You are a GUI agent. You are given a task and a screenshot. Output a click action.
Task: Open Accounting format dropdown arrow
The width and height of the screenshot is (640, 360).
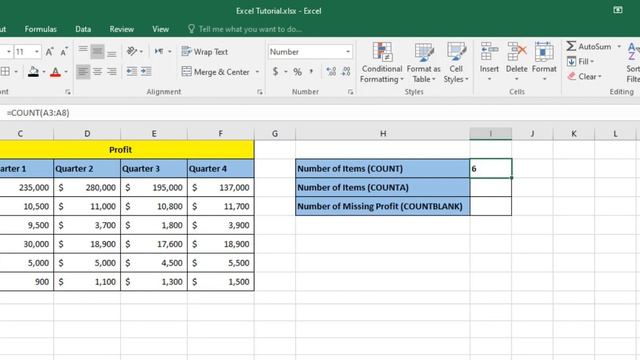pyautogui.click(x=286, y=72)
